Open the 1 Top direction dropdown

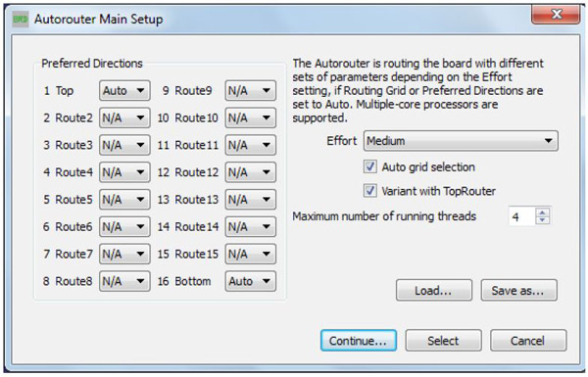click(x=124, y=90)
